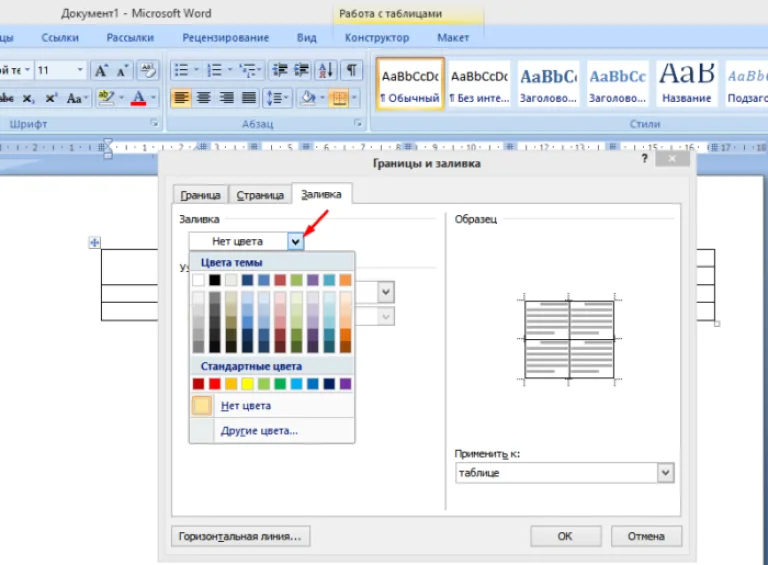Click the sample preview table diagram
Image resolution: width=768 pixels, height=565 pixels.
pos(569,339)
